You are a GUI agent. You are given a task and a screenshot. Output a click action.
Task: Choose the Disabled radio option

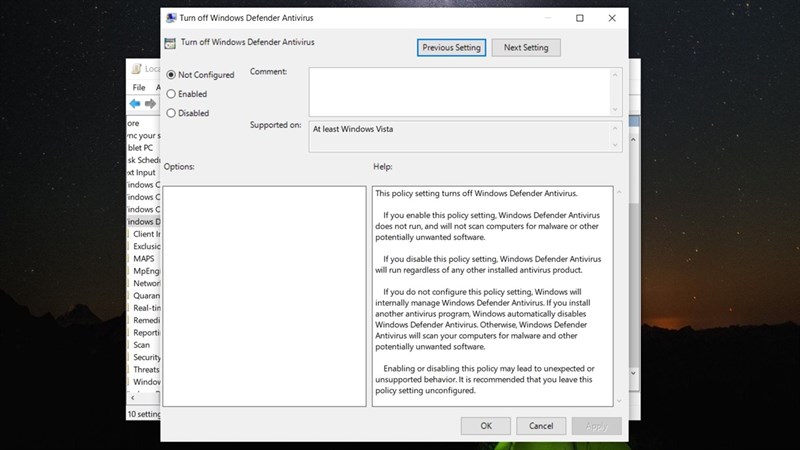click(x=188, y=113)
